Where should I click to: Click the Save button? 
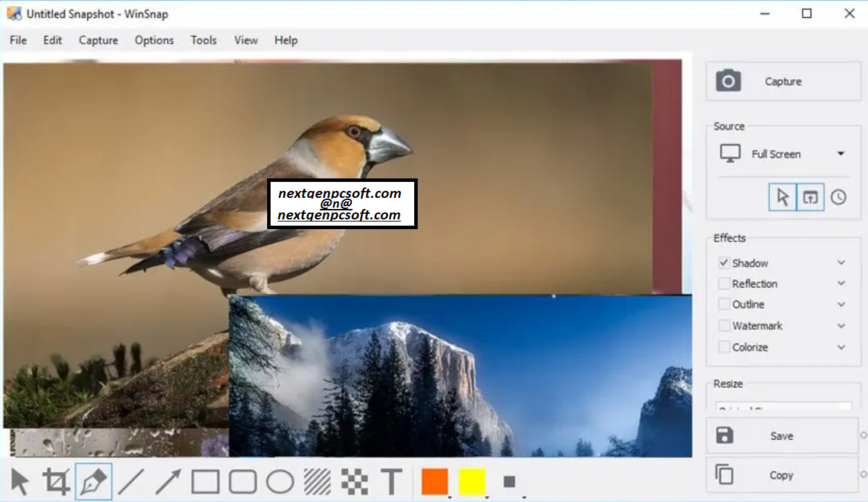(x=781, y=436)
